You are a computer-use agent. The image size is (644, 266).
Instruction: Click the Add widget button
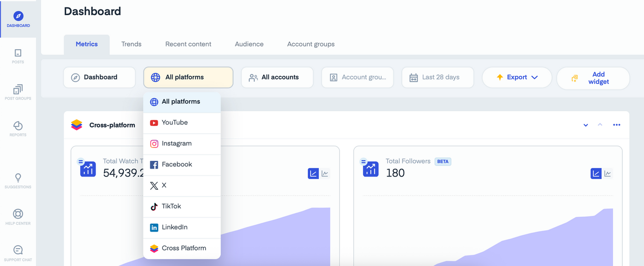click(x=593, y=78)
